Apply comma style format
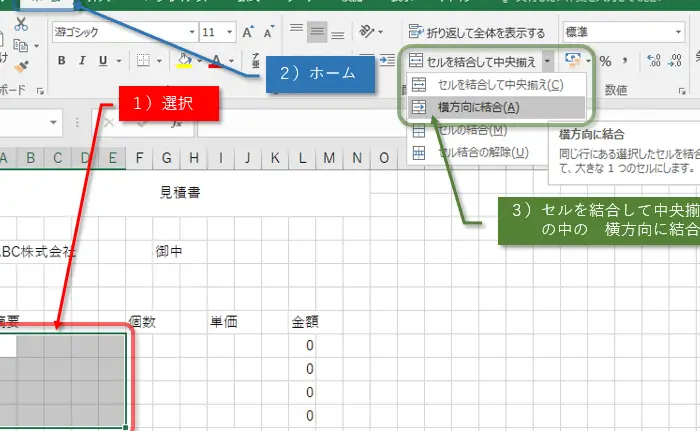The image size is (700, 431). (x=625, y=61)
